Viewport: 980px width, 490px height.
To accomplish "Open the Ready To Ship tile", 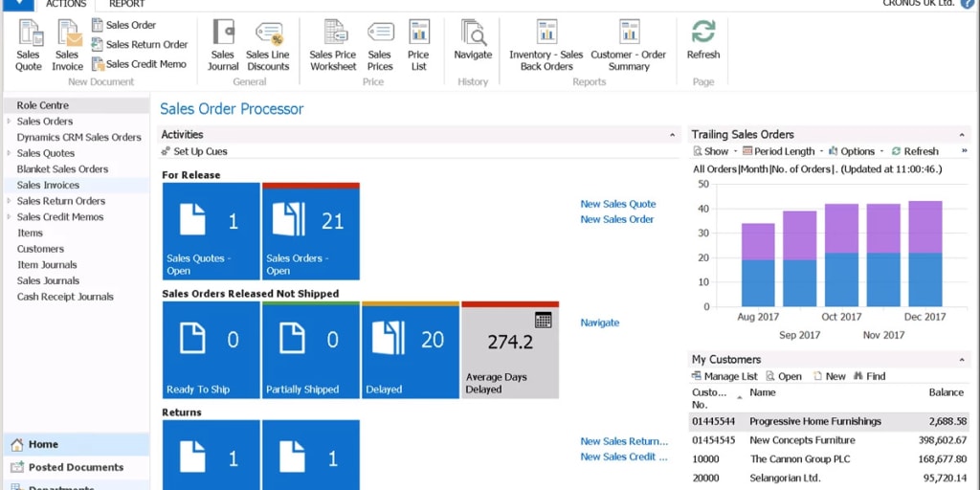I will coord(212,350).
